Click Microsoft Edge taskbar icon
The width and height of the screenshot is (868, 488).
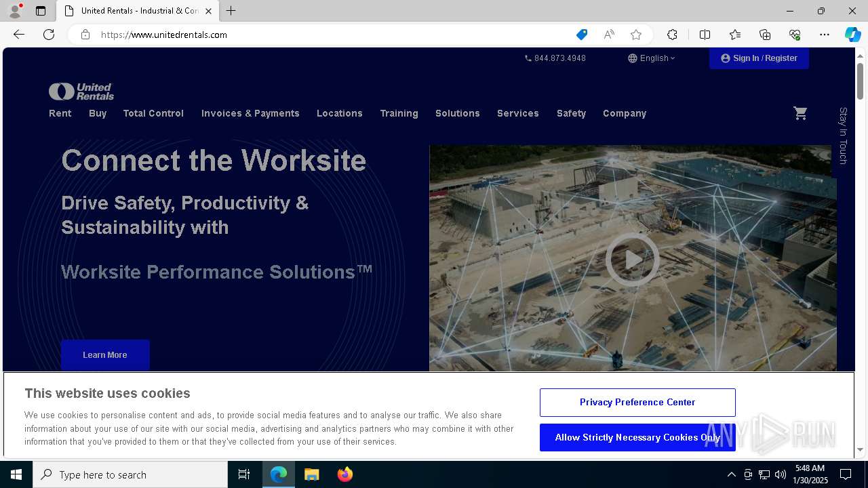279,474
